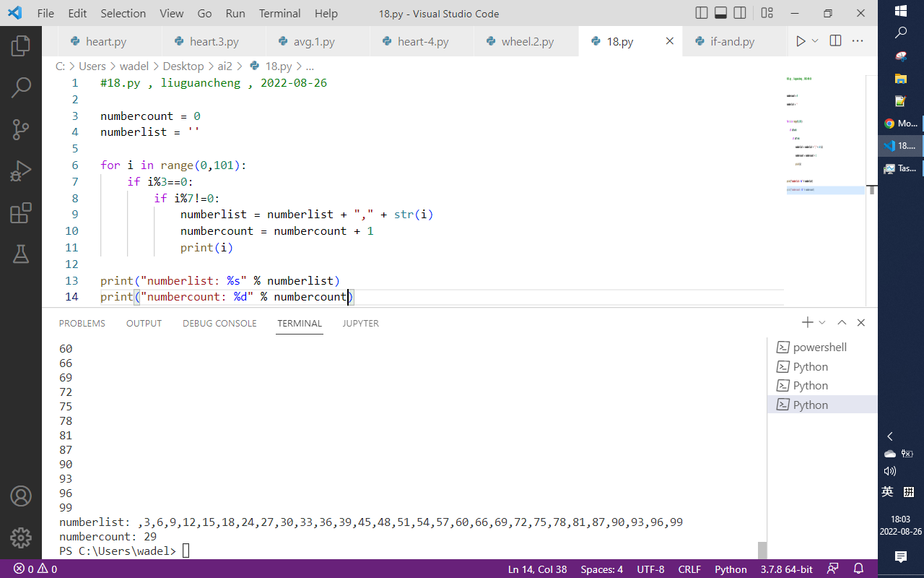The image size is (924, 578).
Task: Run the Python file with play button
Action: (800, 41)
